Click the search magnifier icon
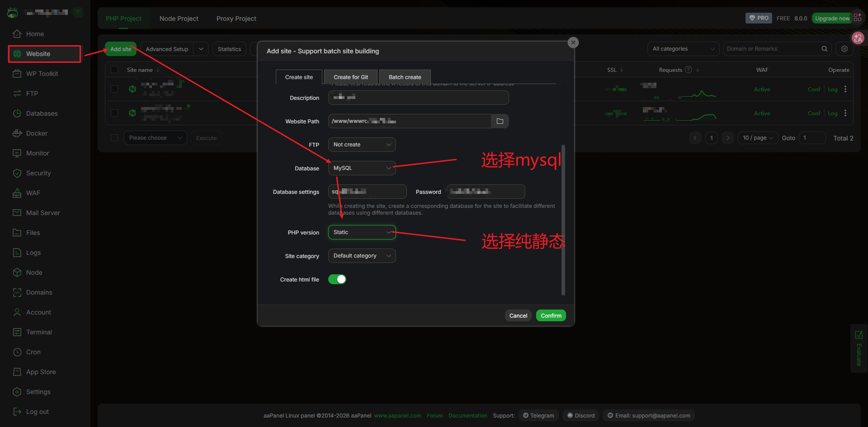The width and height of the screenshot is (868, 427). pos(824,49)
